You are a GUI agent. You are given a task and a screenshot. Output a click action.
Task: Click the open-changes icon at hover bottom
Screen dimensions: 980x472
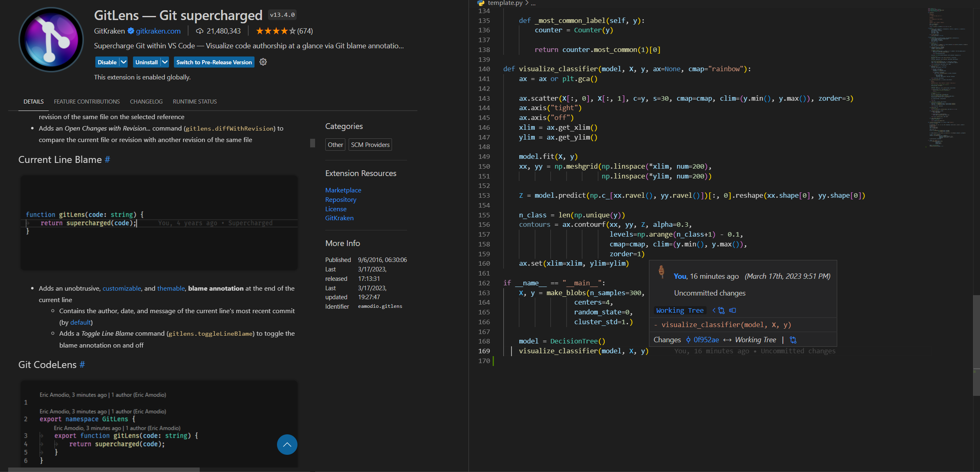click(x=793, y=340)
